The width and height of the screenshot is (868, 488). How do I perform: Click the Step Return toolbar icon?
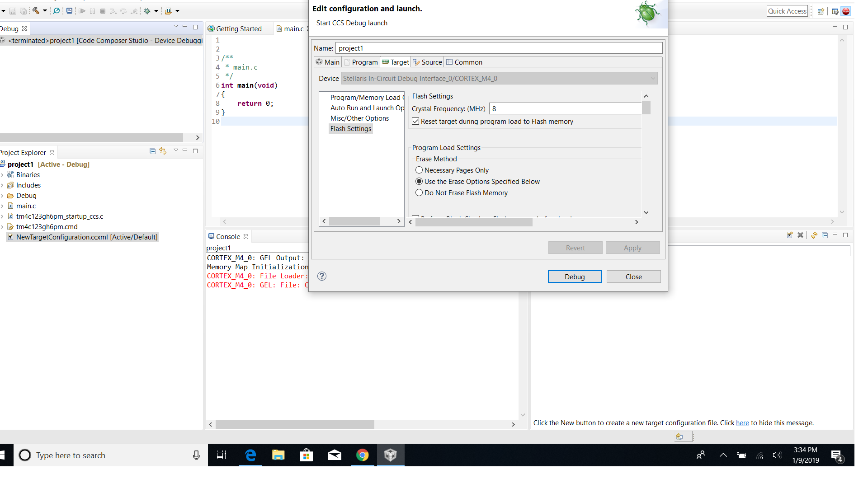[134, 11]
